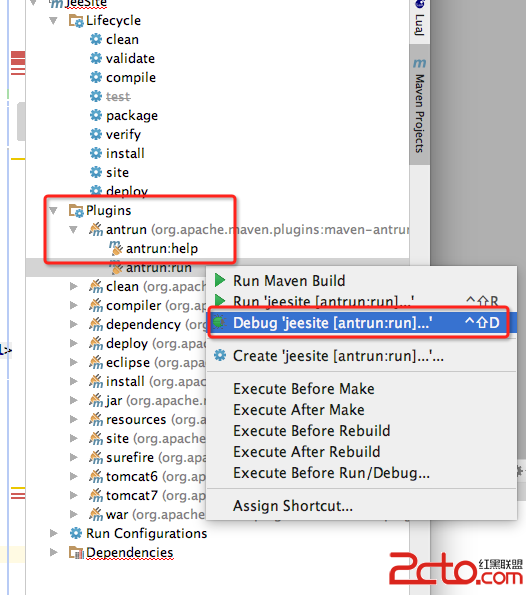
Task: Expand the surefire plugin node
Action: coord(74,457)
